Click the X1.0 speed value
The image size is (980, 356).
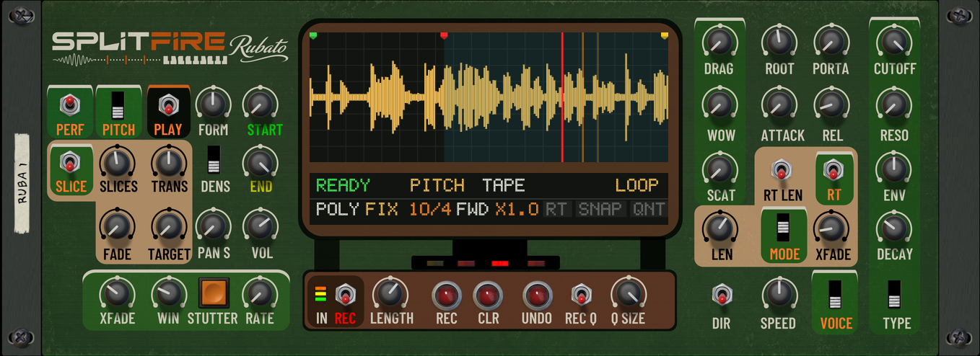(x=517, y=210)
